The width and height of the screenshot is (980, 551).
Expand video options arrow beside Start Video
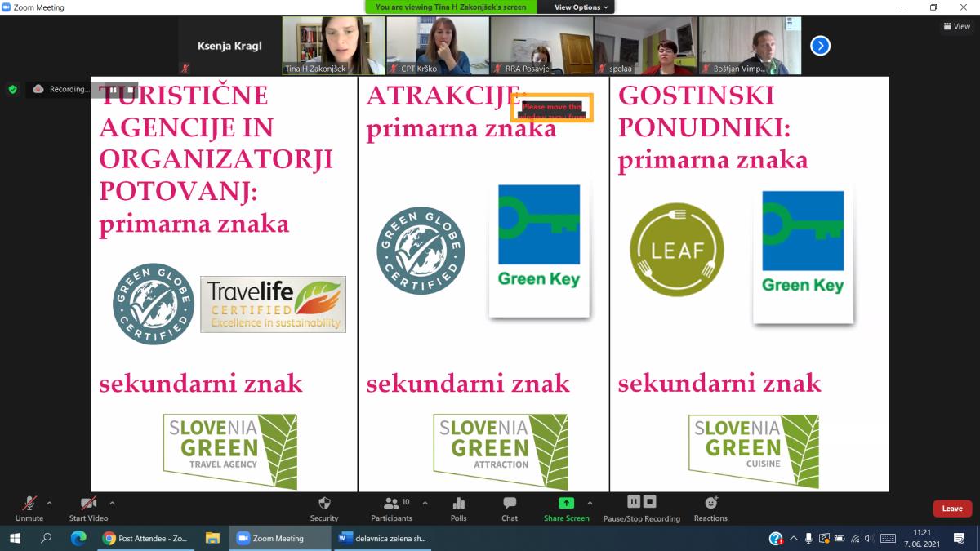pos(112,503)
